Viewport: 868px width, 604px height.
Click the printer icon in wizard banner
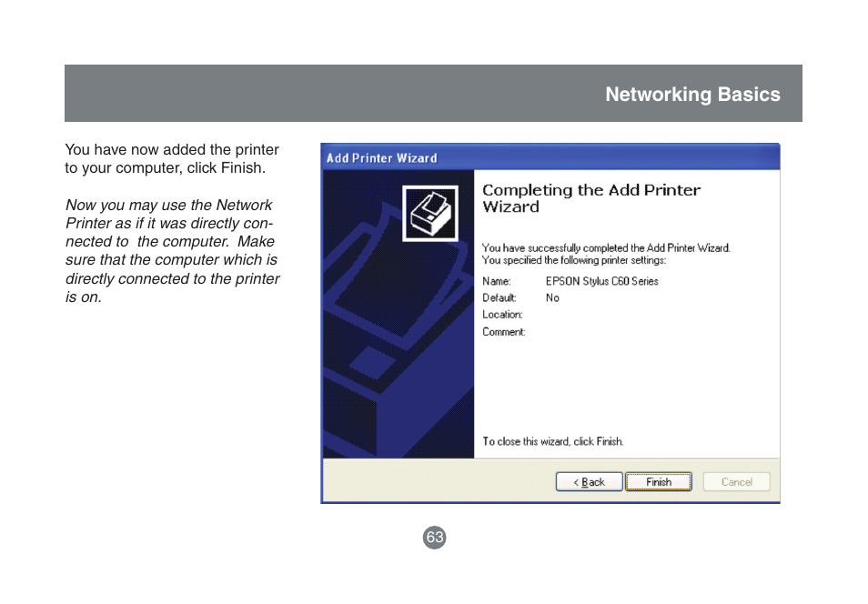430,213
